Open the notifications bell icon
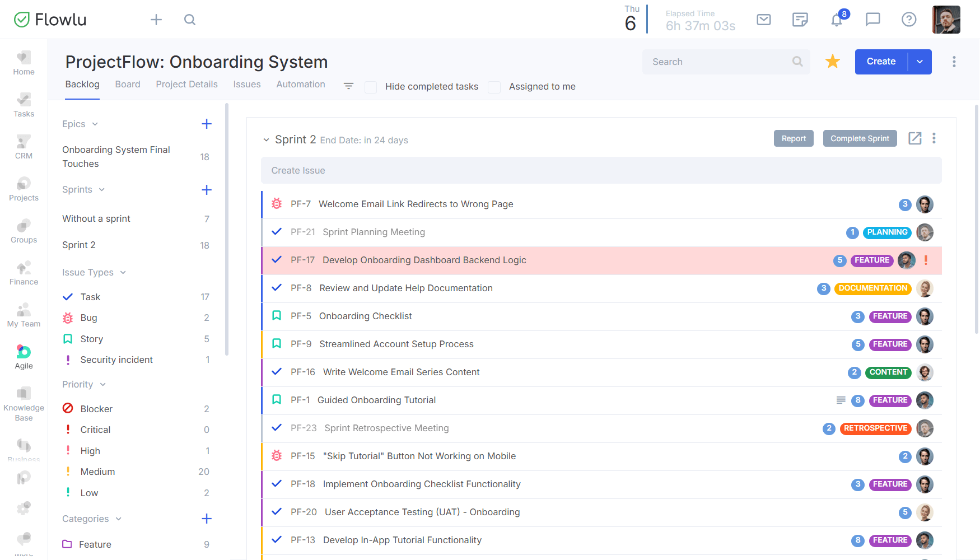 click(x=836, y=20)
